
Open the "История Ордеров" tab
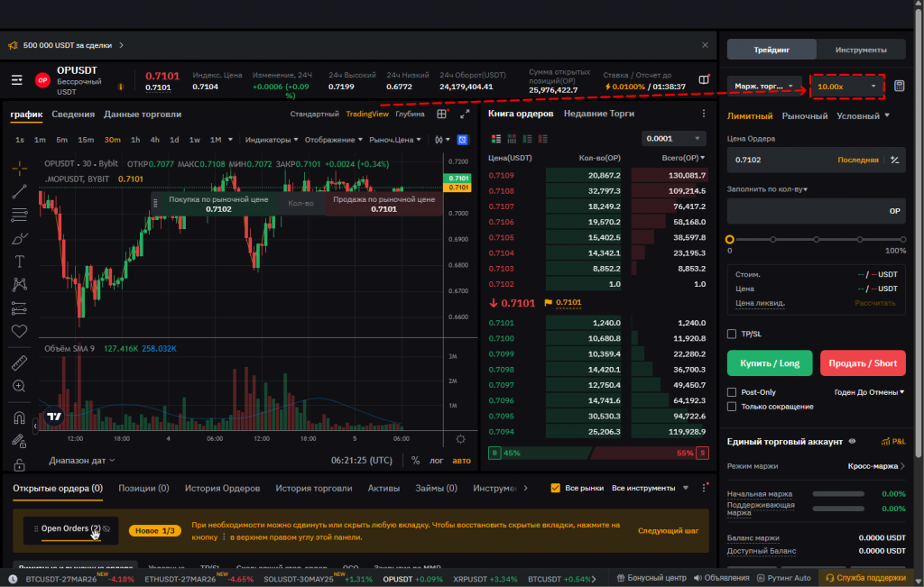point(222,488)
